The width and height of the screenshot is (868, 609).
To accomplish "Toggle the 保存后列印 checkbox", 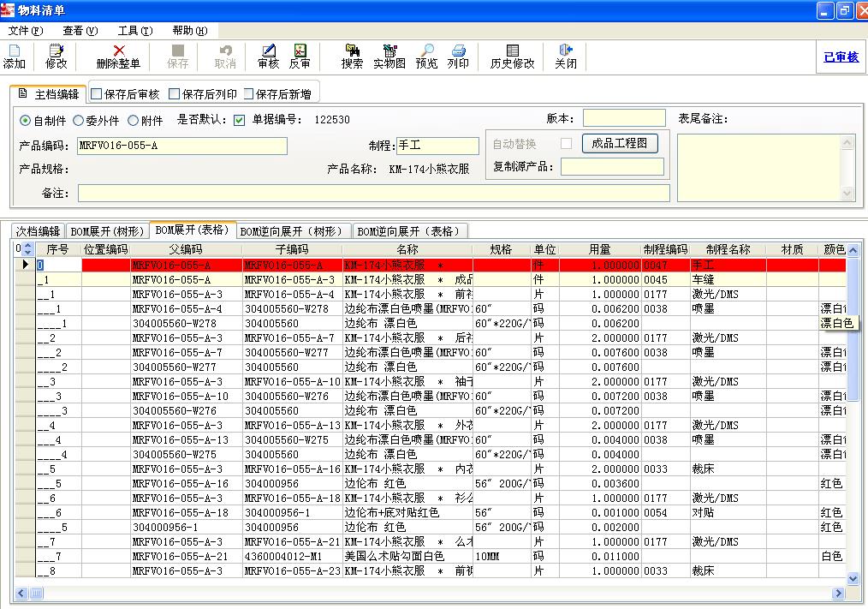I will tap(174, 94).
